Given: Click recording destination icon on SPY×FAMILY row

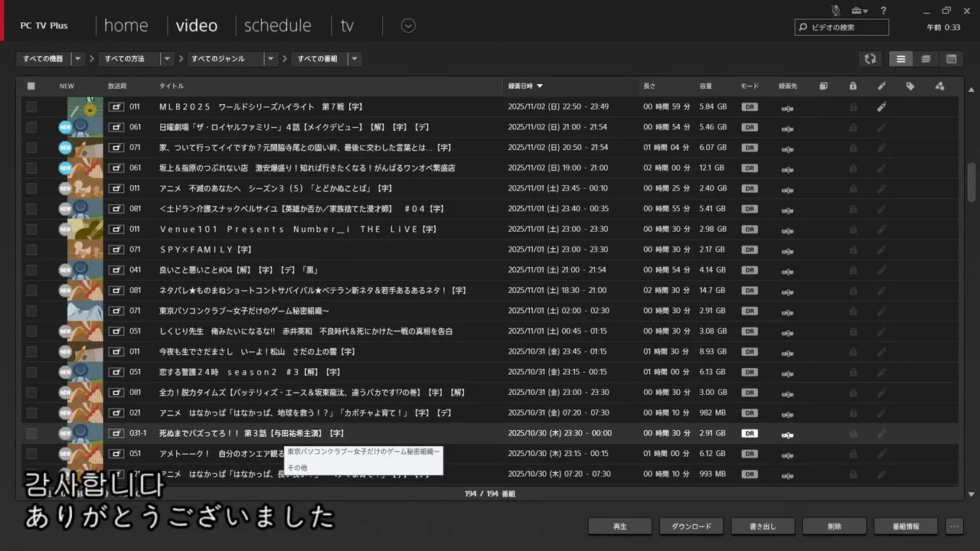Looking at the screenshot, I should (x=787, y=250).
